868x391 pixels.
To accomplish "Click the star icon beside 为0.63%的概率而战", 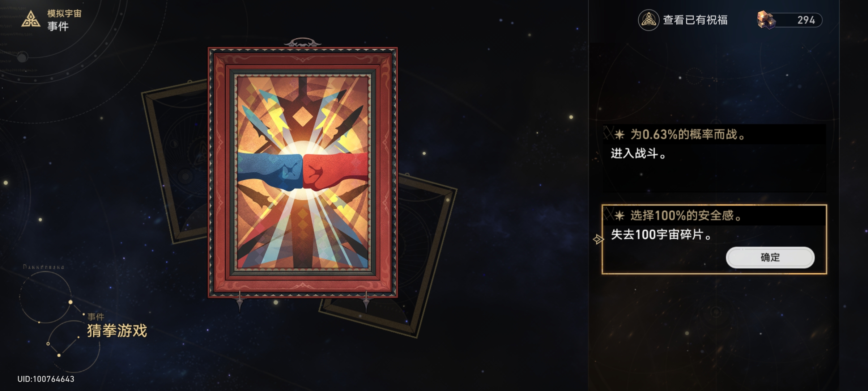I will click(619, 135).
